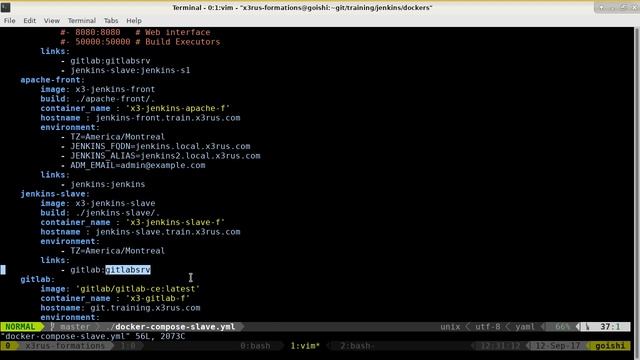Click build: ./jenkins-slave/. line

tap(100, 213)
